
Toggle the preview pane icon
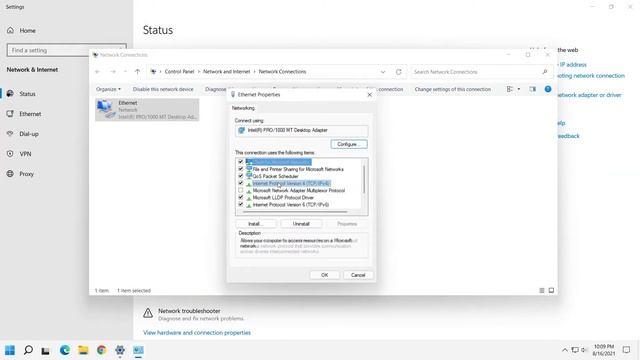point(532,89)
